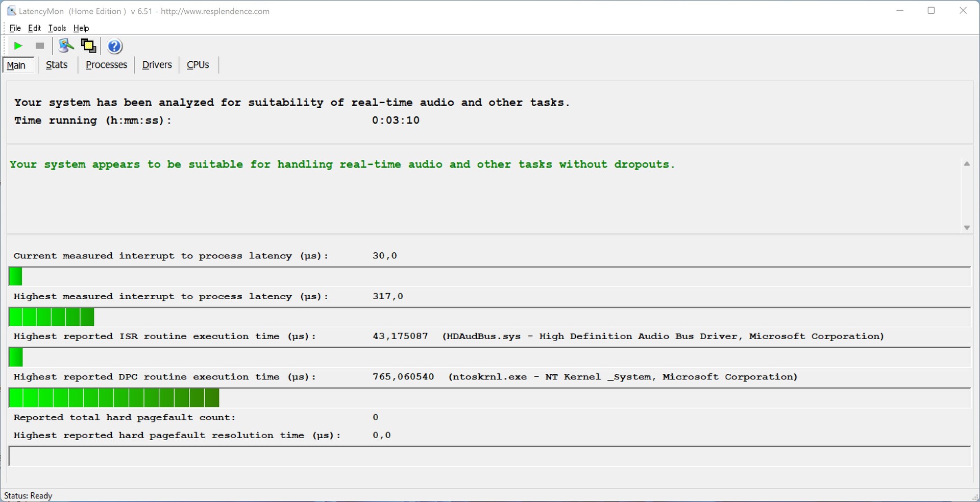Viewport: 980px width, 502px height.
Task: Switch to the CPUs tab
Action: click(198, 65)
